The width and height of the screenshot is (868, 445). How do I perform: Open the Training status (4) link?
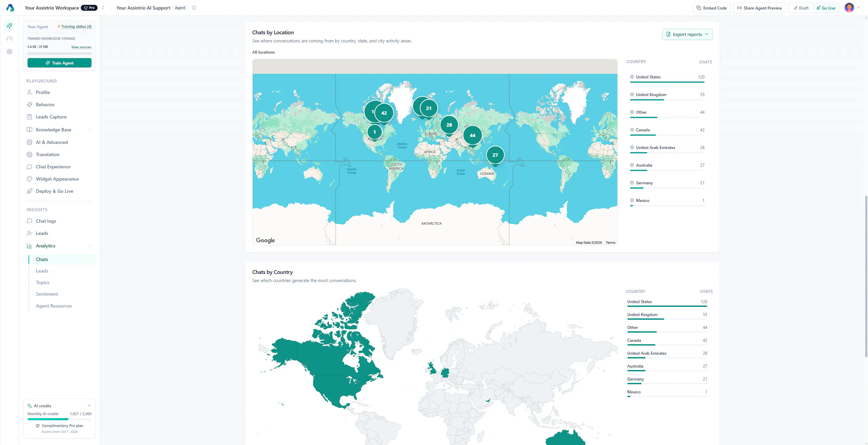76,26
